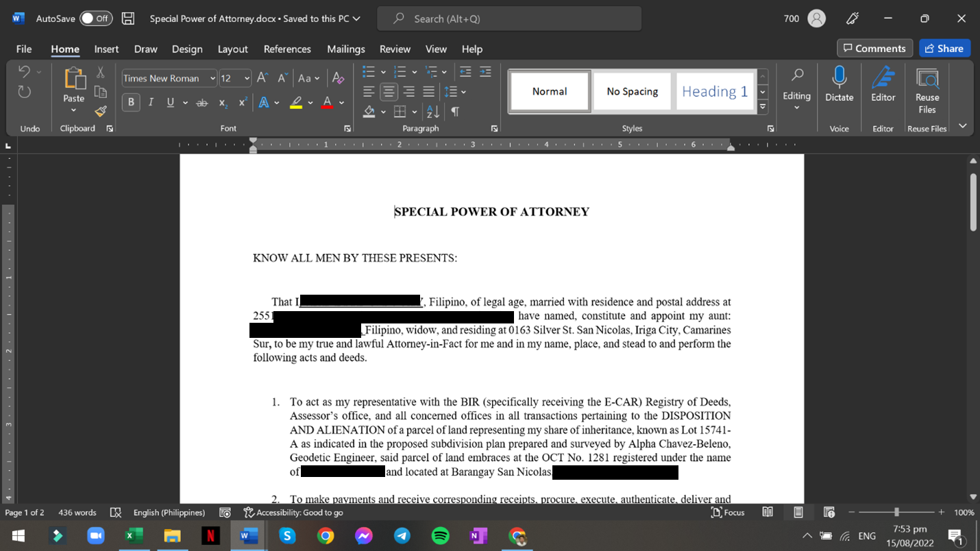Toggle AutoSave on
980x551 pixels.
[x=95, y=19]
